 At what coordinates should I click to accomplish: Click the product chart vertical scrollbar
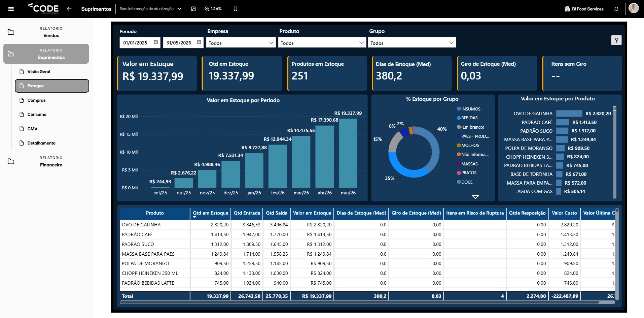615,152
